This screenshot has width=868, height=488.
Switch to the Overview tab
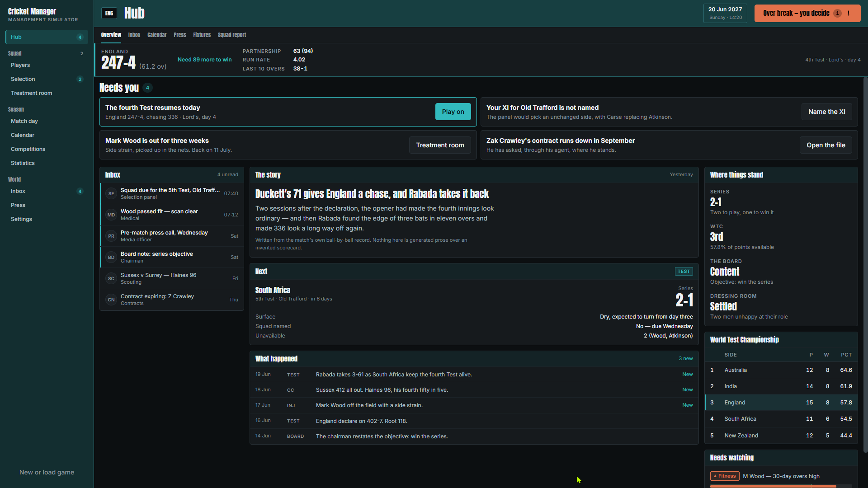(x=111, y=35)
